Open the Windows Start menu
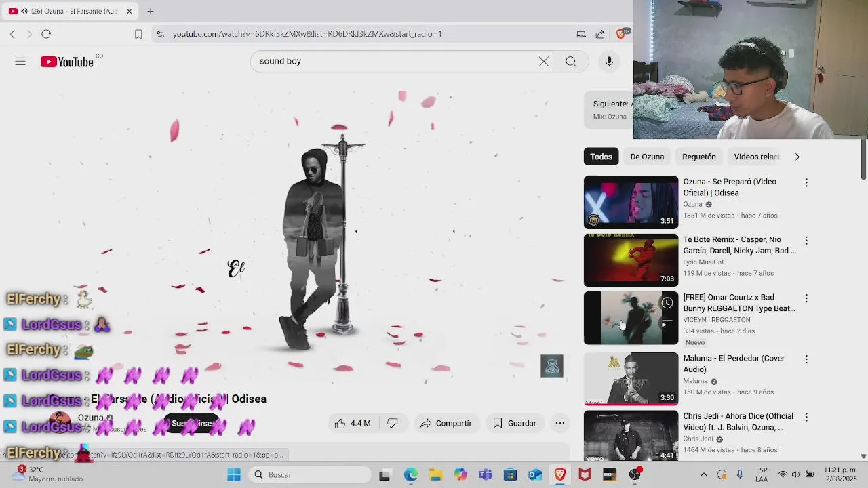The width and height of the screenshot is (868, 488). (234, 475)
